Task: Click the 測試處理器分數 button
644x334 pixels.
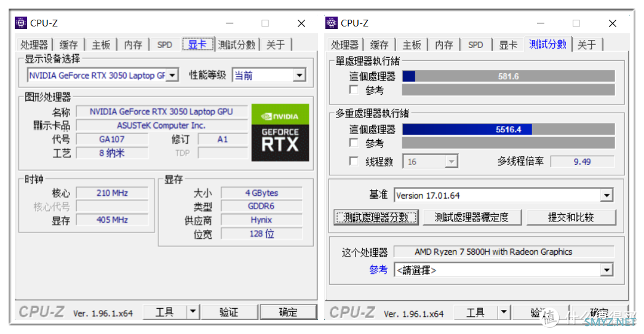Action: [x=376, y=217]
